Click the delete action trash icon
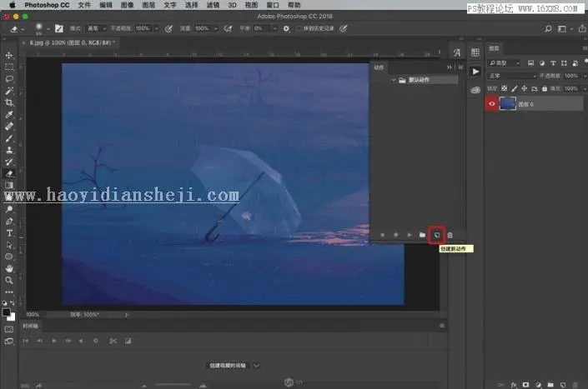The height and width of the screenshot is (389, 588). pos(450,235)
